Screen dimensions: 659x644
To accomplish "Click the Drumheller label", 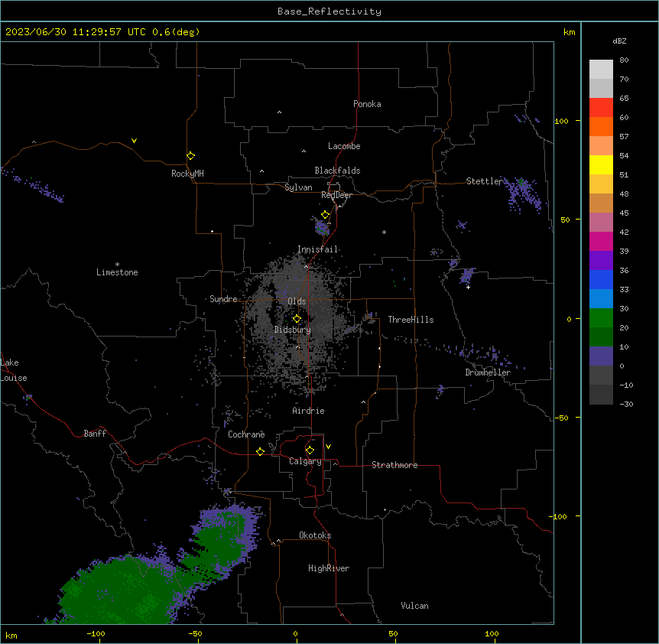I will pyautogui.click(x=488, y=372).
